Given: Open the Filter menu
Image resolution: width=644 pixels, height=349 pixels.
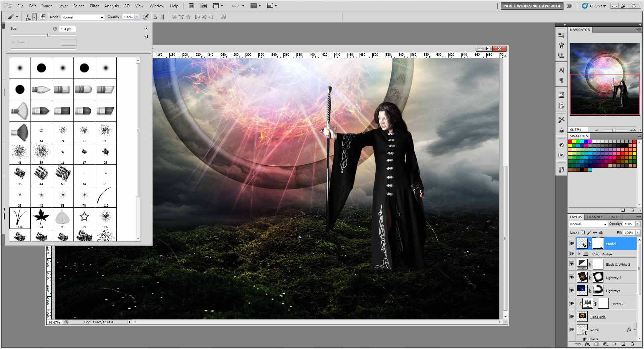Looking at the screenshot, I should [x=94, y=6].
